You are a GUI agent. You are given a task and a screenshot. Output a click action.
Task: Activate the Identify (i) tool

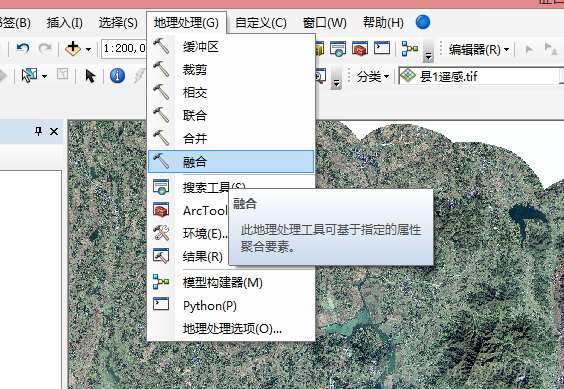(117, 76)
